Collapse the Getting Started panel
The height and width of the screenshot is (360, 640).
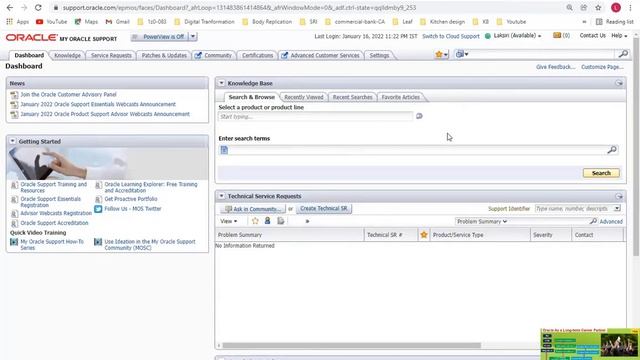click(x=13, y=141)
